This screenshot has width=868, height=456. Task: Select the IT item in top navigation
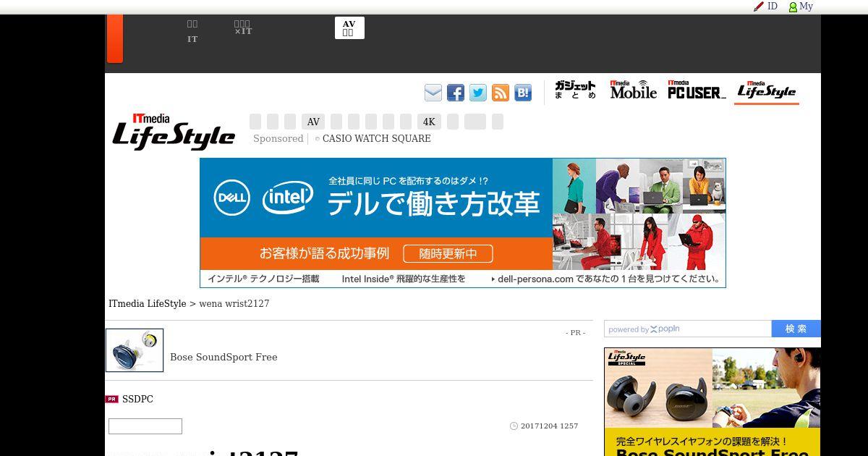tap(192, 31)
